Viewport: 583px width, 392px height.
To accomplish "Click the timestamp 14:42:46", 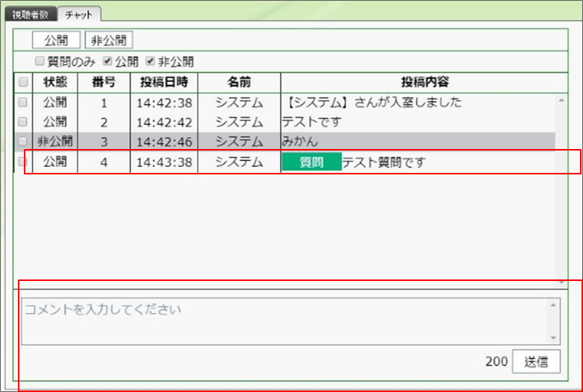I will click(164, 142).
